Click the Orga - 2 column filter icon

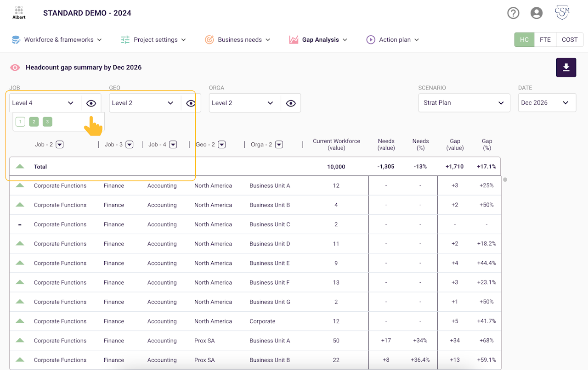click(x=279, y=145)
